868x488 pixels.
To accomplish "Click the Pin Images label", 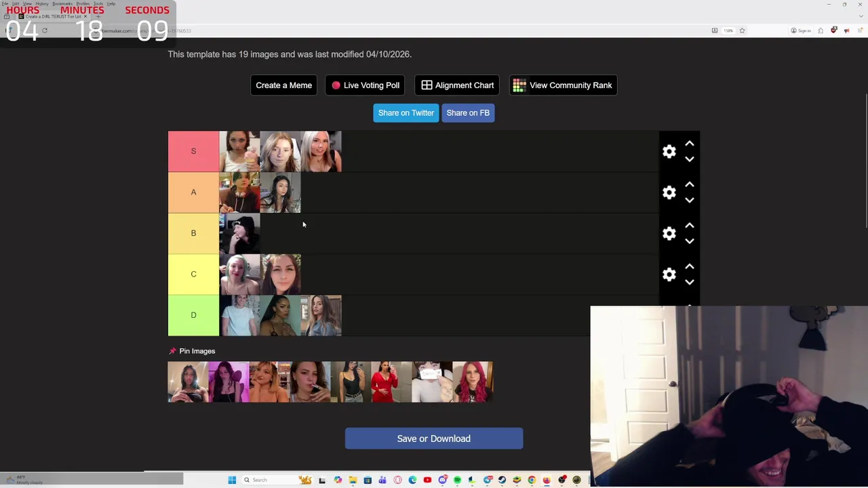I will point(197,351).
